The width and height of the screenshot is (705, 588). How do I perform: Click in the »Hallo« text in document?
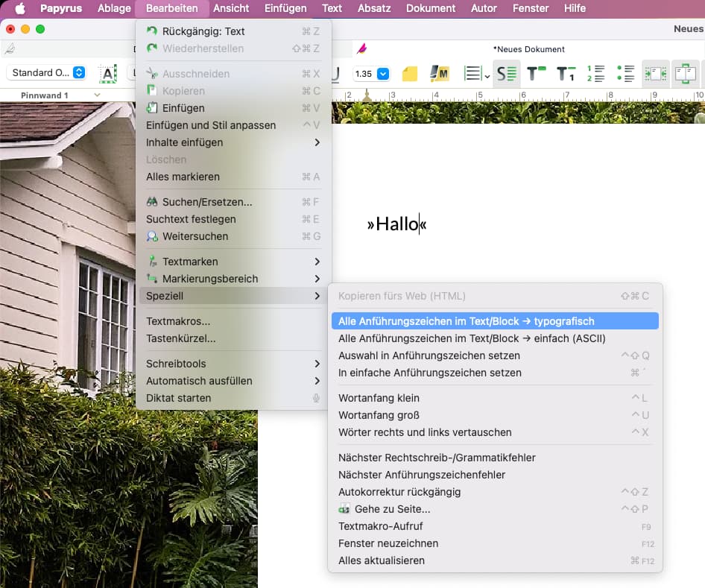click(396, 224)
